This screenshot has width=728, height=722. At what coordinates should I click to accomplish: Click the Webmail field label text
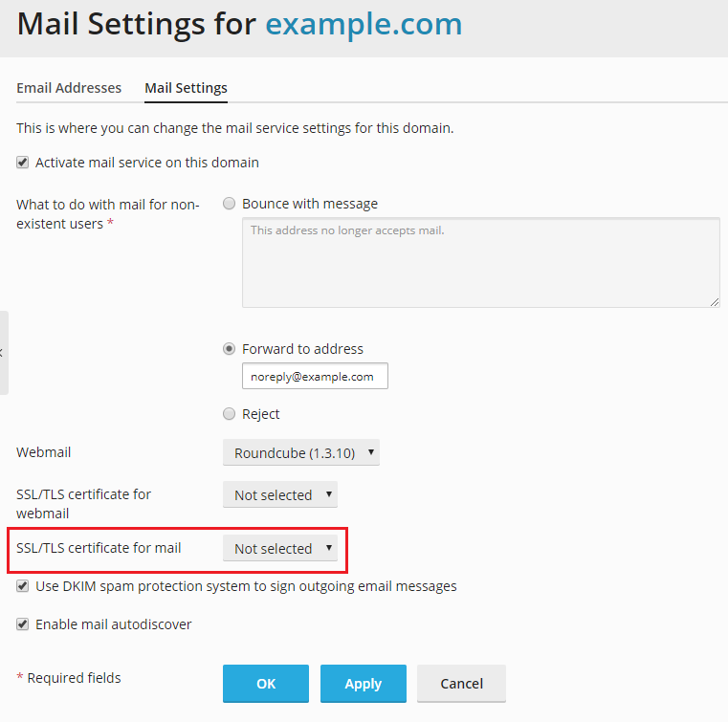[x=44, y=452]
